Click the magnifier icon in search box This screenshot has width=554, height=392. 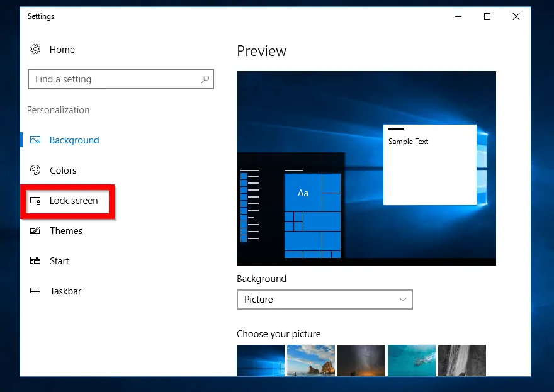coord(205,79)
